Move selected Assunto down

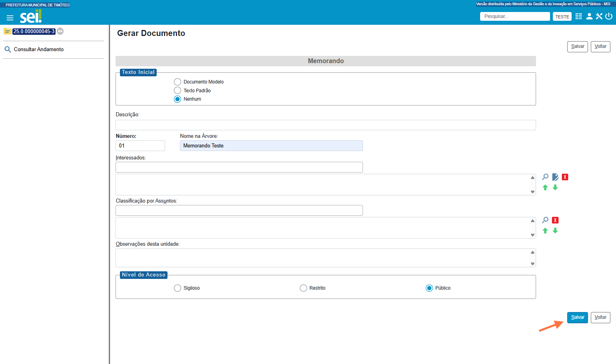click(555, 231)
